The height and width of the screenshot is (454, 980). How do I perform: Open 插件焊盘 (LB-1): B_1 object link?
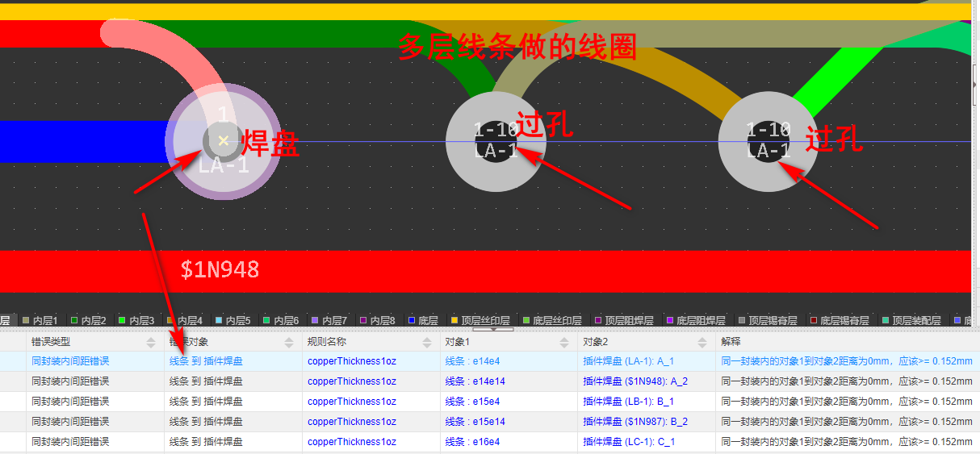pyautogui.click(x=628, y=402)
